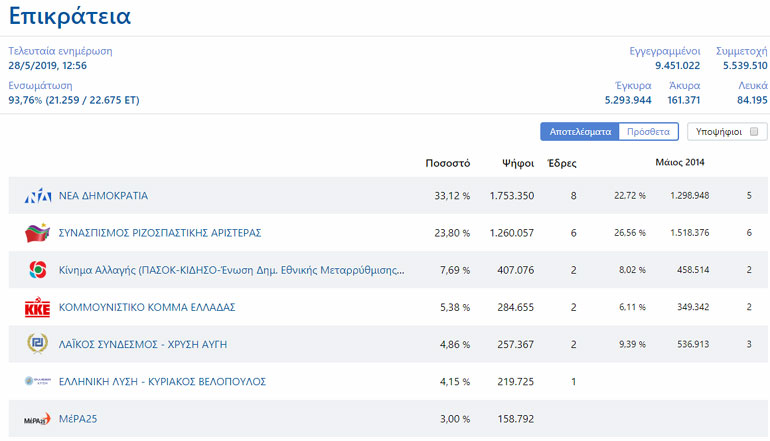
Task: Click the Ψήφοι column header
Action: 517,162
